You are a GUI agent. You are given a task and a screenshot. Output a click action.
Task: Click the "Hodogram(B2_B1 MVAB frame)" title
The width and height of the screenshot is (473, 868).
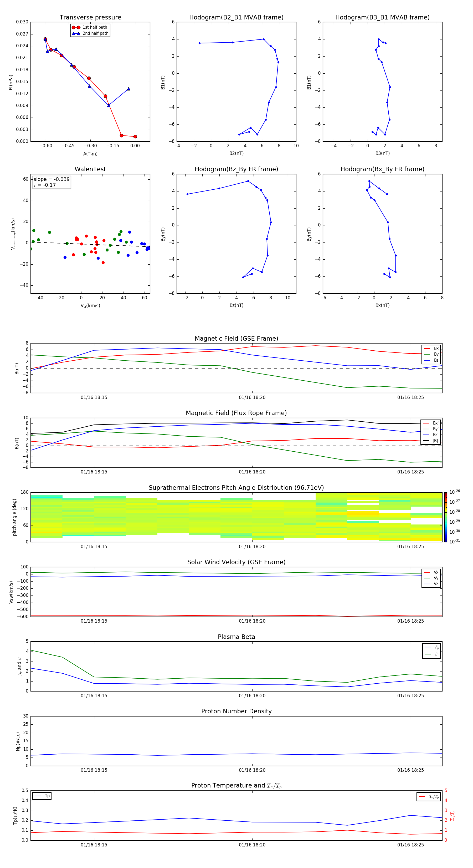[x=236, y=18]
